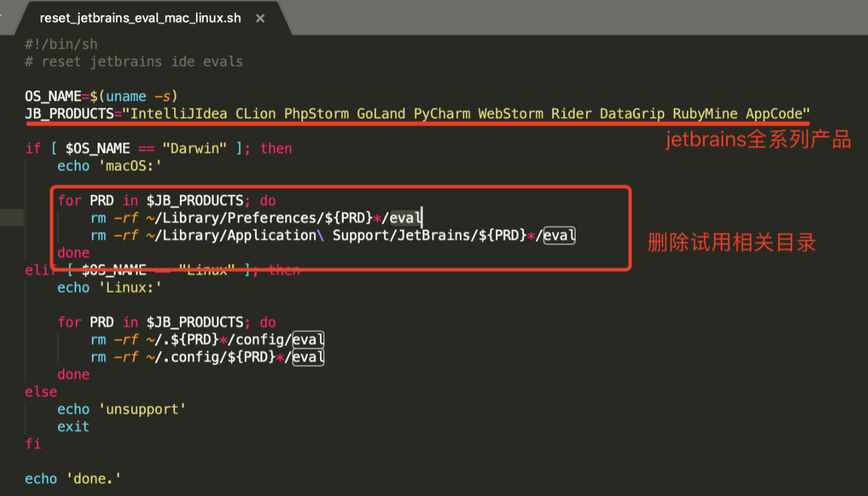The image size is (868, 496).
Task: Click WebStorm in the product list
Action: pyautogui.click(x=510, y=114)
